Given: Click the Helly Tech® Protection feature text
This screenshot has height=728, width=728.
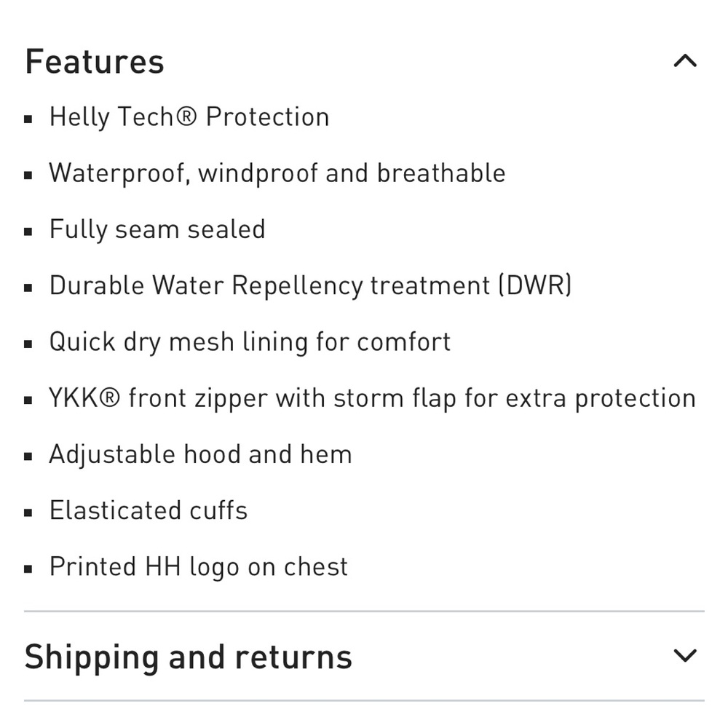Looking at the screenshot, I should 189,117.
